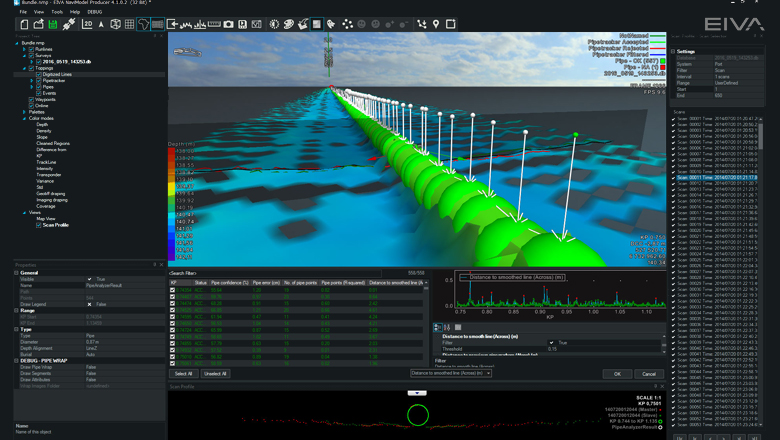Click the Select All button
The image size is (780, 440).
pyautogui.click(x=184, y=374)
